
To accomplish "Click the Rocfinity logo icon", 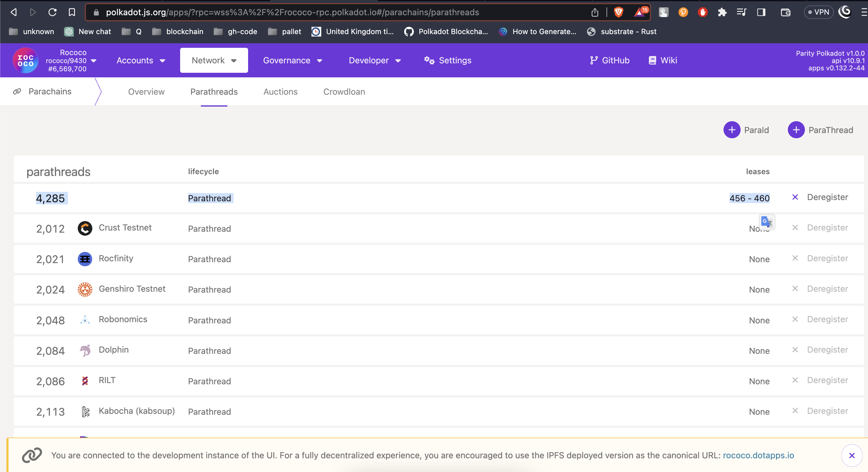I will pyautogui.click(x=85, y=259).
